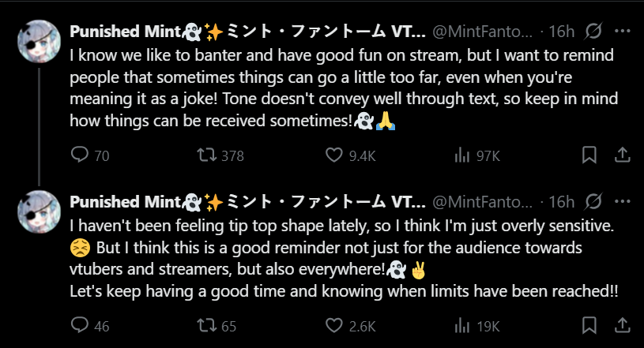
Task: Repost the first tweet with 378 reposts
Action: coord(208,155)
